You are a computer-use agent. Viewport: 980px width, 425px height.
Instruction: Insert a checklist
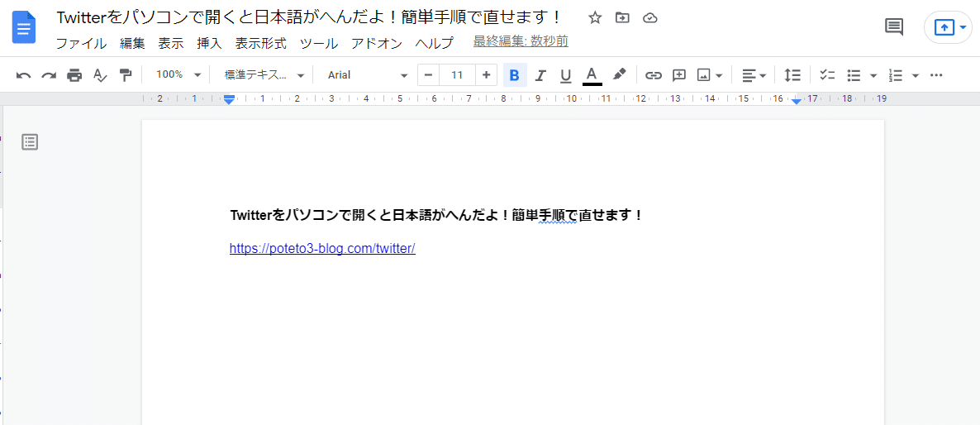click(827, 75)
